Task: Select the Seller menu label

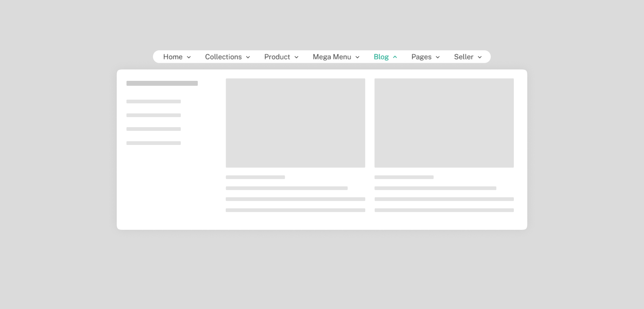Action: pyautogui.click(x=464, y=57)
